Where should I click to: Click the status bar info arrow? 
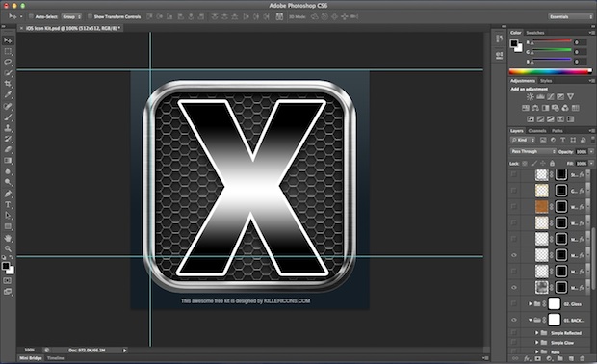[x=124, y=350]
